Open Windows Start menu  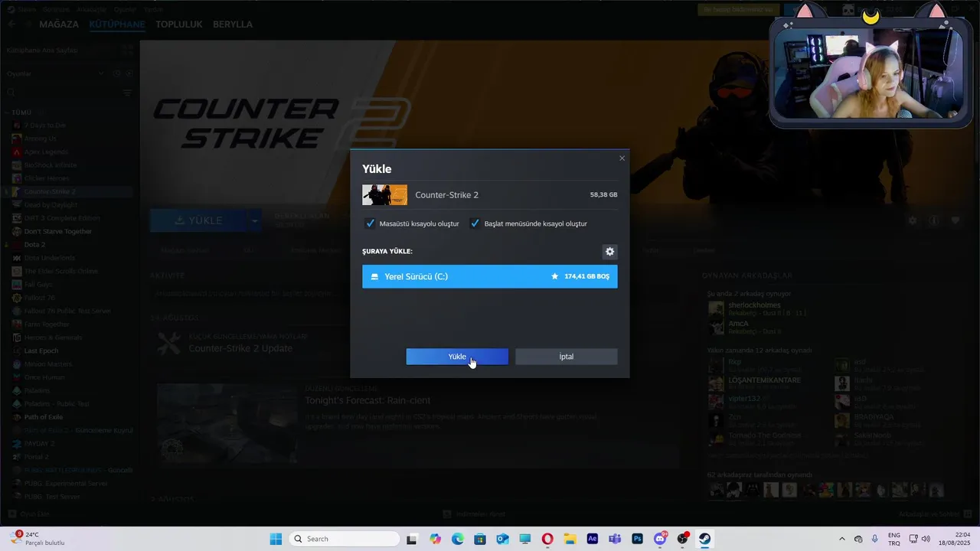point(276,539)
